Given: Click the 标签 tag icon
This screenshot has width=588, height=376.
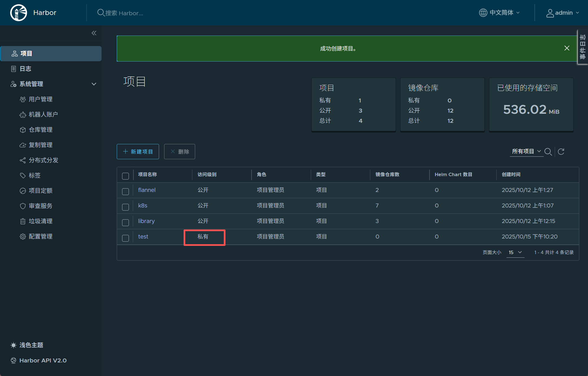Looking at the screenshot, I should pos(23,176).
